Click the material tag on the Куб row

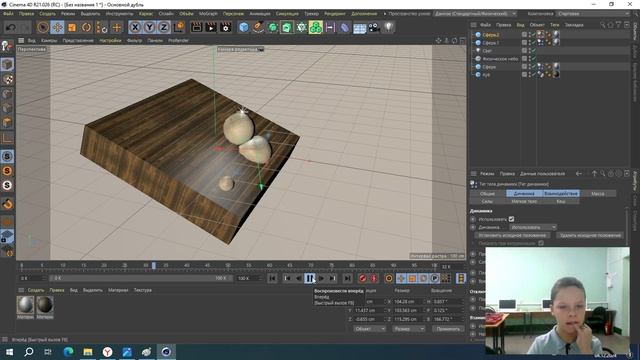click(x=556, y=75)
